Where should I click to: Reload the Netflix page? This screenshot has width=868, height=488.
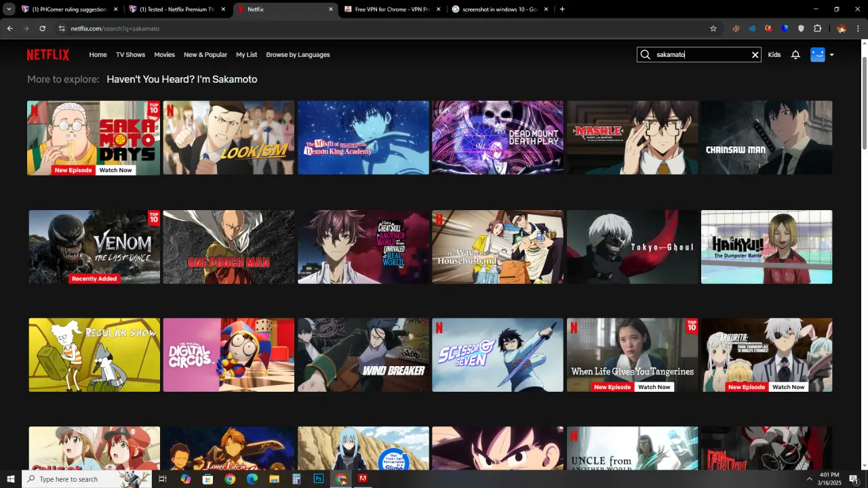tap(42, 28)
